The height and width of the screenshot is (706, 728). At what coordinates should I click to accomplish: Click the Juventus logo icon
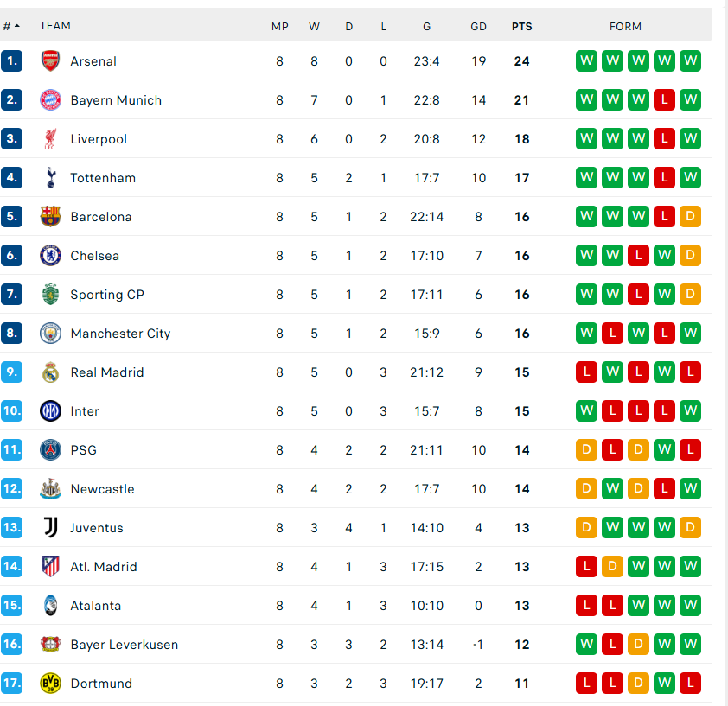tap(51, 528)
